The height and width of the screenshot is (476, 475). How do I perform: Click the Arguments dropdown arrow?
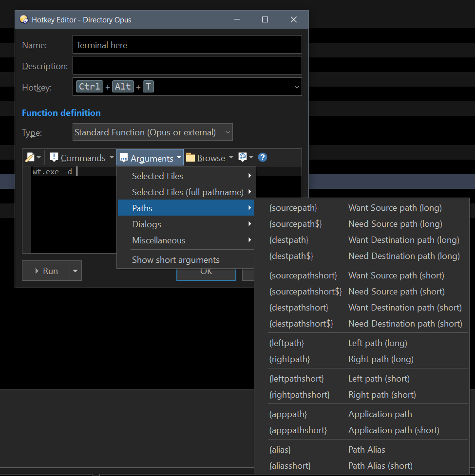pos(179,158)
